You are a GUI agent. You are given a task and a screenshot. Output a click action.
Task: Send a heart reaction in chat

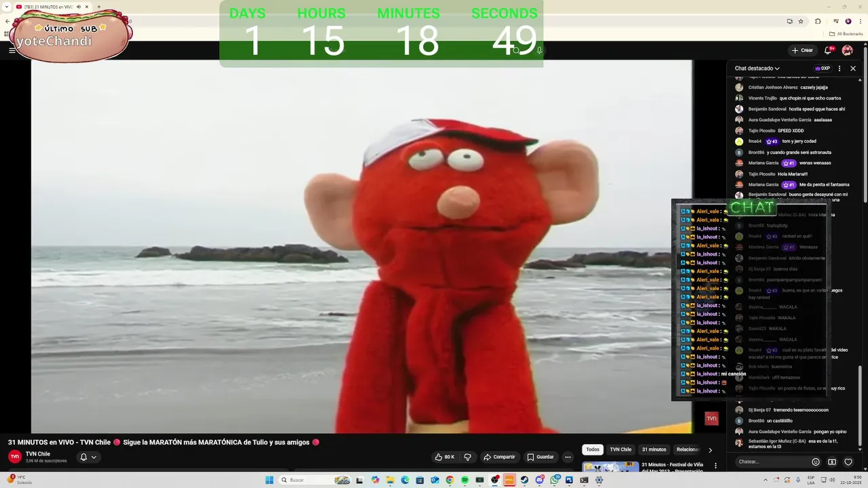[848, 462]
